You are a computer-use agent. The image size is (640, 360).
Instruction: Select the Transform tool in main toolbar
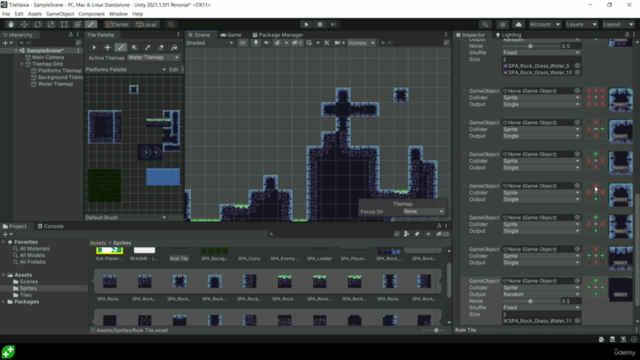[78, 24]
